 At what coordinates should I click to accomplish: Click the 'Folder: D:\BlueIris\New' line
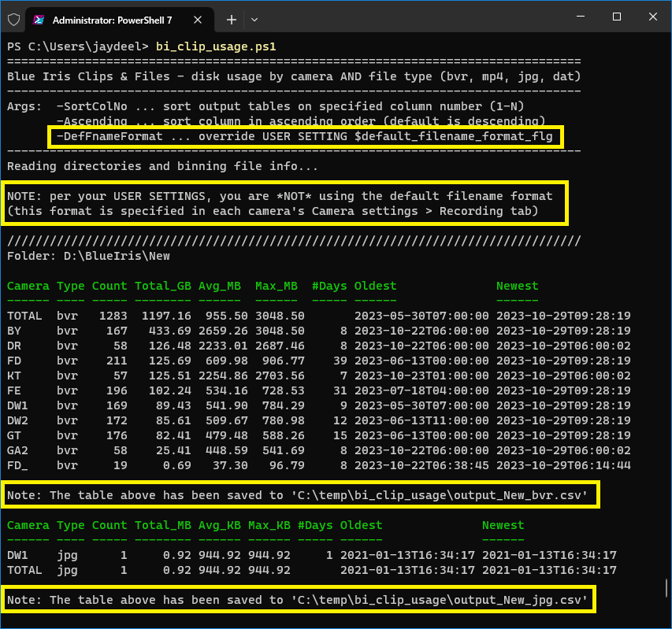click(x=88, y=256)
